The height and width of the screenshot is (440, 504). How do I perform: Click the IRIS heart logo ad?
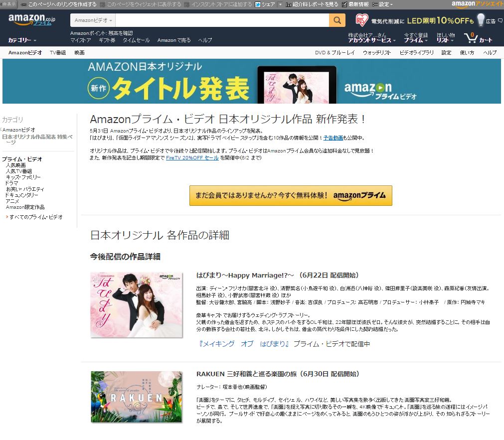tap(361, 20)
